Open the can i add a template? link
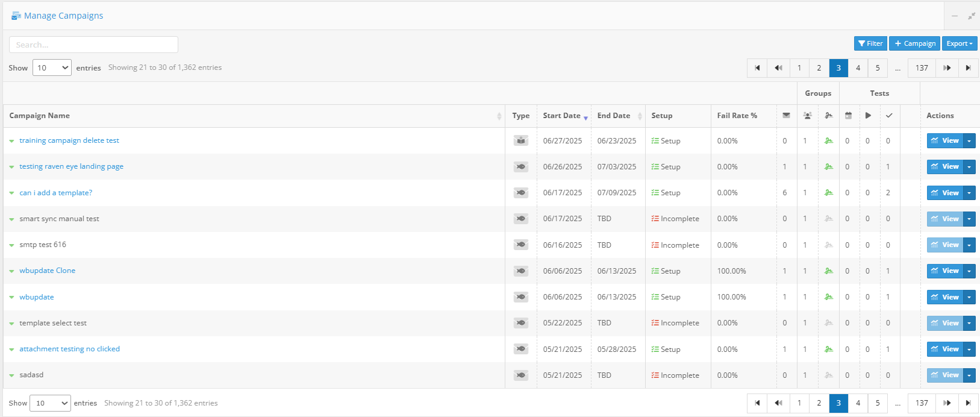This screenshot has width=980, height=417. point(55,193)
